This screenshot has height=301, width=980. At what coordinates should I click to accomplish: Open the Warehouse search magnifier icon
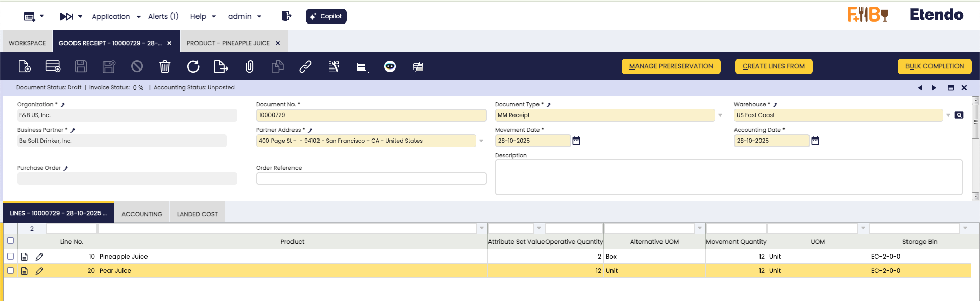click(x=959, y=115)
